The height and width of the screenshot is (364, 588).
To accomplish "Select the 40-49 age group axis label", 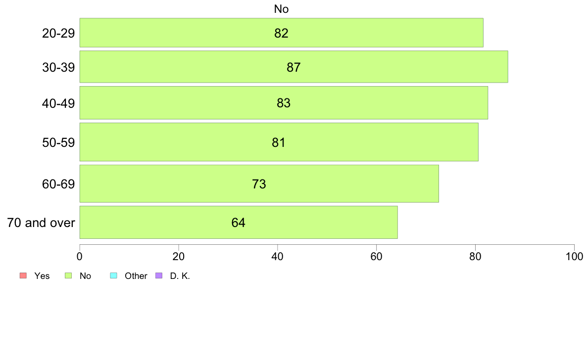I will click(58, 103).
